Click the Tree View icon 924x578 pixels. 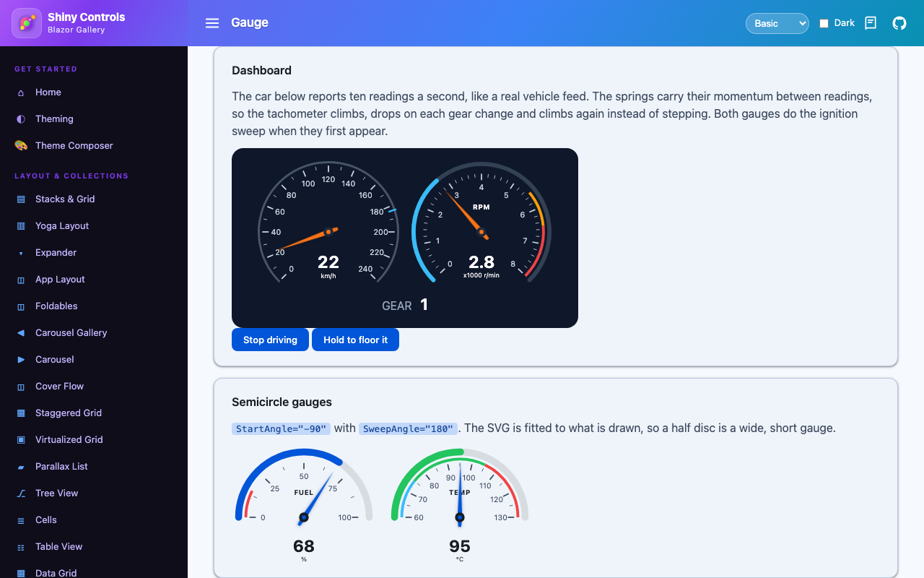pyautogui.click(x=21, y=493)
